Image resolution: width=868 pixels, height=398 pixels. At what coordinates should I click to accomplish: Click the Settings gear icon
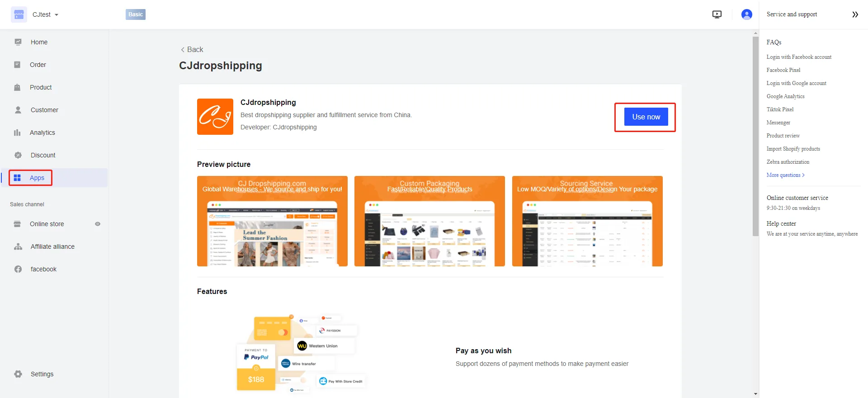pos(18,374)
